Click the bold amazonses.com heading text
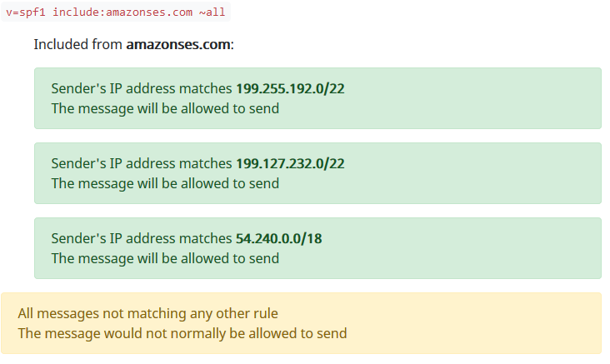 177,44
